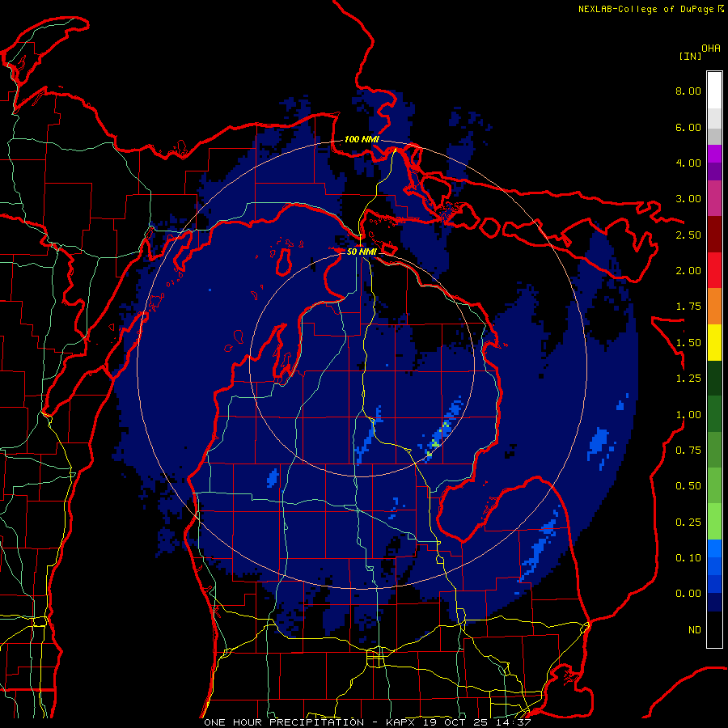Click the 1.00 legend value
Viewport: 728px width, 728px height.
[x=688, y=415]
